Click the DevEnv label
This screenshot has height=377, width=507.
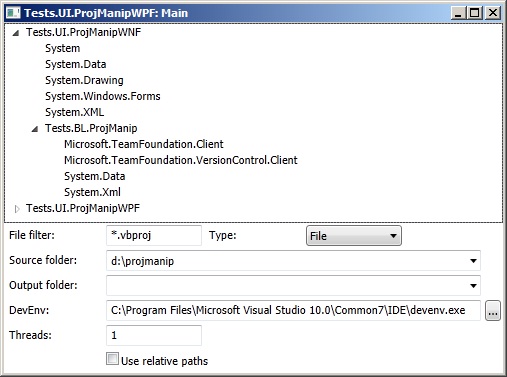(x=29, y=310)
